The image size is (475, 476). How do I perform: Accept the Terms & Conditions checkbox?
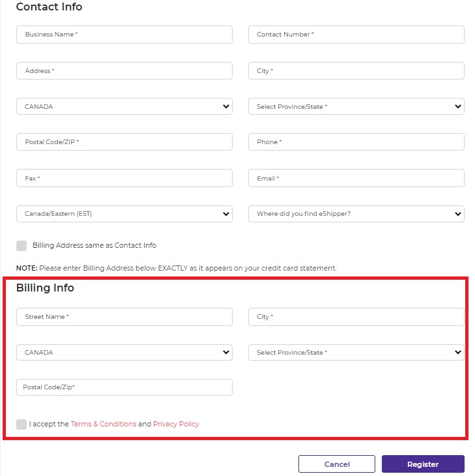[x=22, y=424]
